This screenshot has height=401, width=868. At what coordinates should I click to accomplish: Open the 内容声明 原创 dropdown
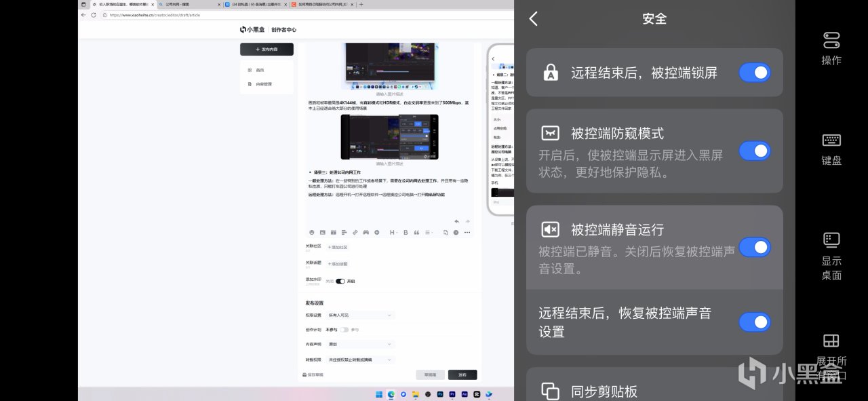point(360,345)
